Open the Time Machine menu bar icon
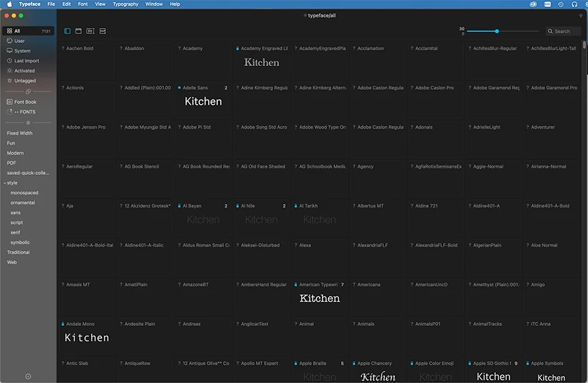 click(x=561, y=4)
